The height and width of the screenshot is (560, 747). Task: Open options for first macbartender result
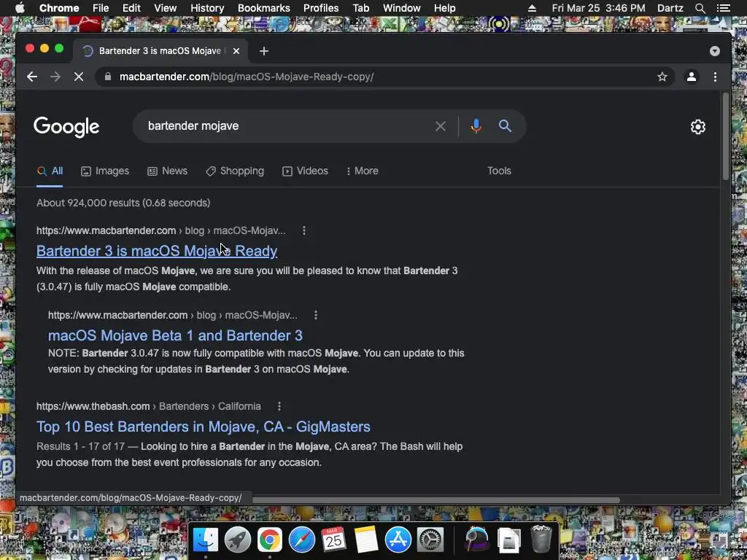(304, 230)
